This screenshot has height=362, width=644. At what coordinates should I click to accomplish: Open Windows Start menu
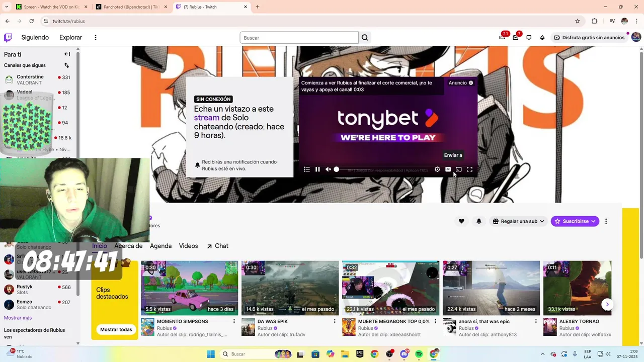[211, 354]
